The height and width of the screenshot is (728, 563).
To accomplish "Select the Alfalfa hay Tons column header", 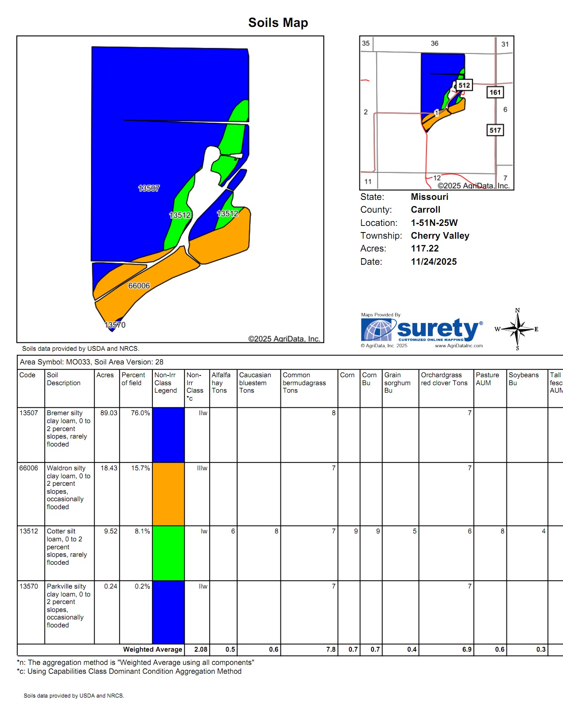I will tap(221, 383).
